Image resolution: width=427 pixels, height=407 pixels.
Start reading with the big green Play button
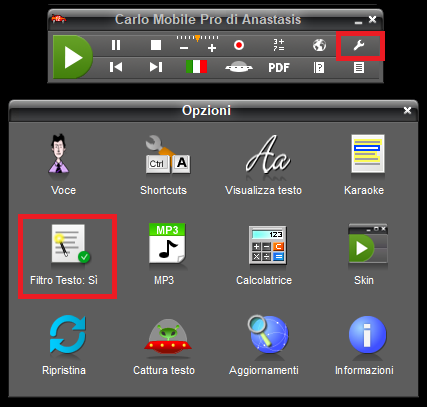coord(73,57)
